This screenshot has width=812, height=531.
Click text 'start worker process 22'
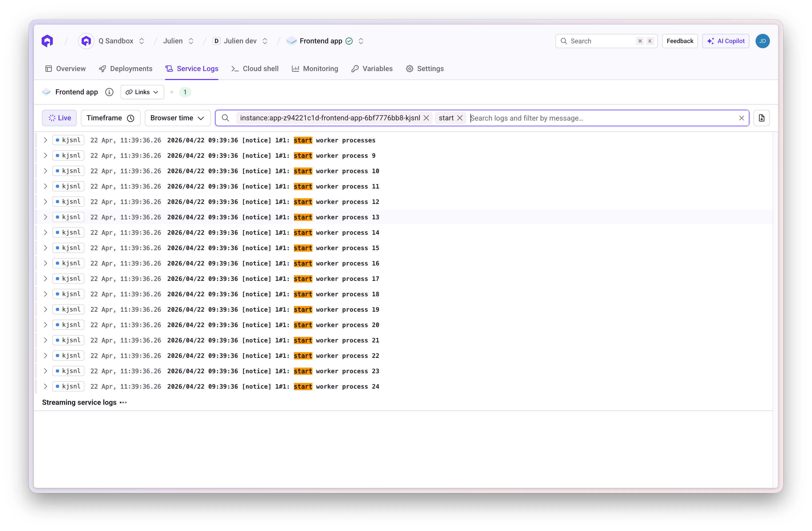tap(336, 356)
